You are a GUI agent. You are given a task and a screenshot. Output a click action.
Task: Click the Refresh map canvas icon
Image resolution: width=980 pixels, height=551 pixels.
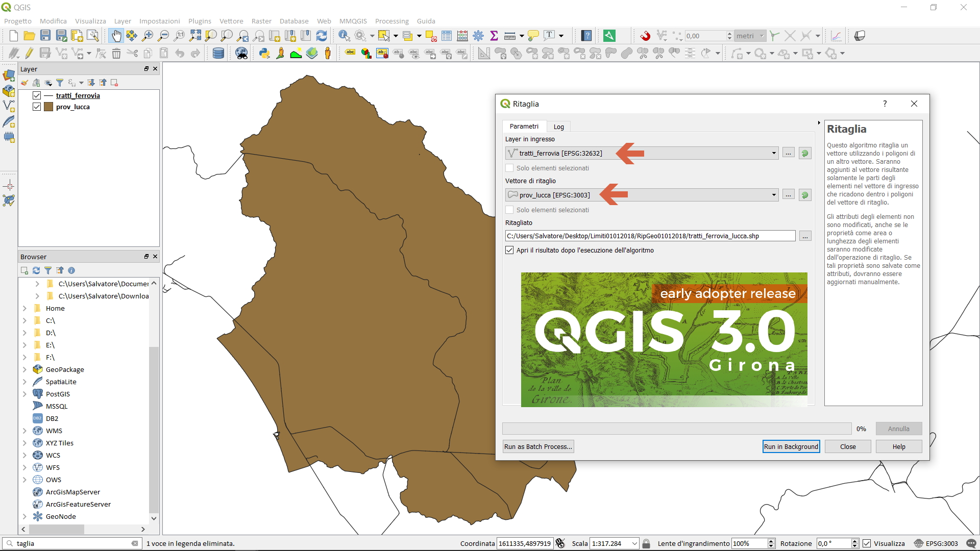tap(322, 36)
